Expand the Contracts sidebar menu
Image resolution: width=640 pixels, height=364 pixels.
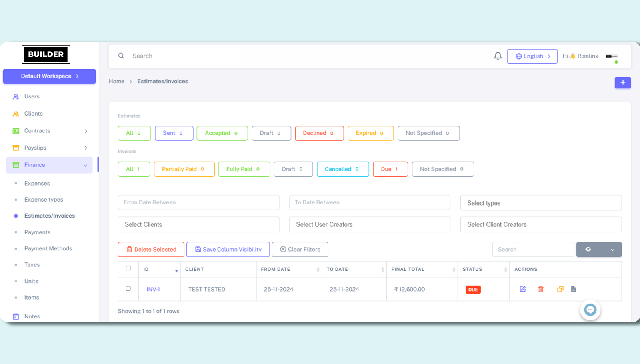50,131
